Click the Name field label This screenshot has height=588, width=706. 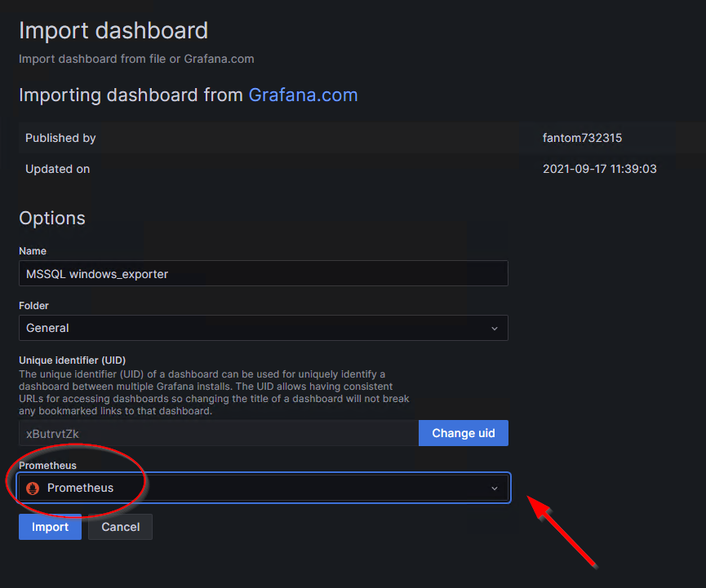(33, 251)
